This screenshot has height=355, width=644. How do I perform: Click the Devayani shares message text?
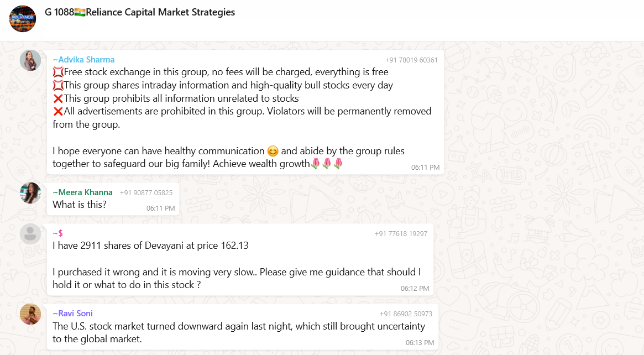[150, 246]
